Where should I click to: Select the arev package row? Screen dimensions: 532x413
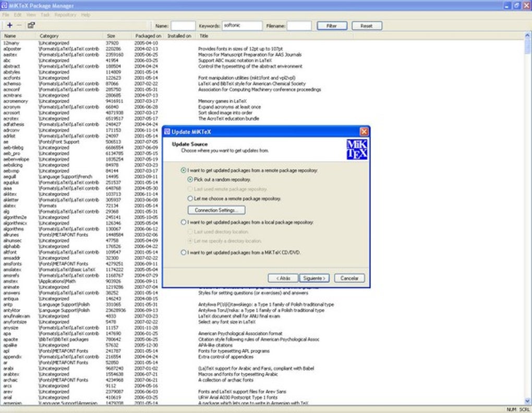coord(262,392)
